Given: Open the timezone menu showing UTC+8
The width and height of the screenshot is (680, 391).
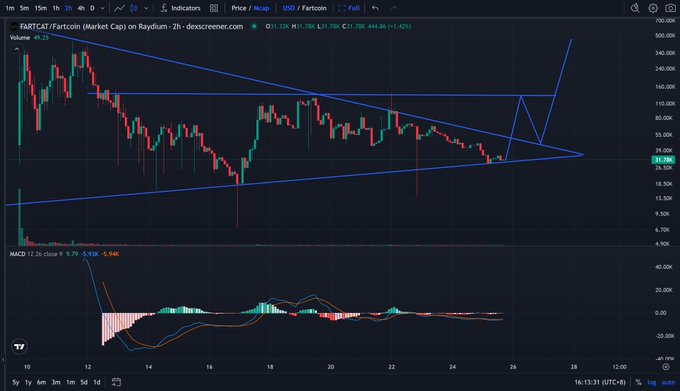Looking at the screenshot, I should [x=600, y=382].
